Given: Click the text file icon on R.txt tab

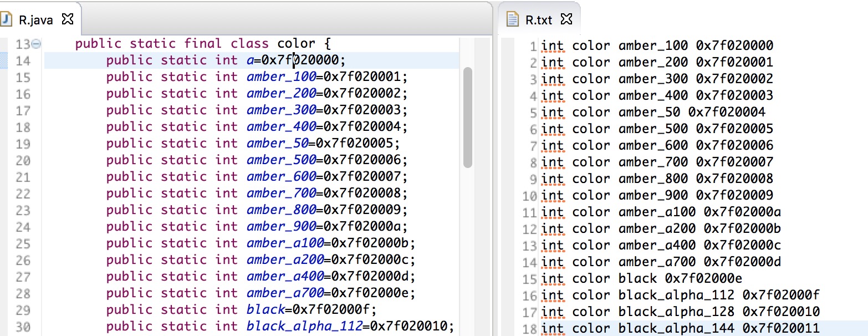Looking at the screenshot, I should 513,20.
